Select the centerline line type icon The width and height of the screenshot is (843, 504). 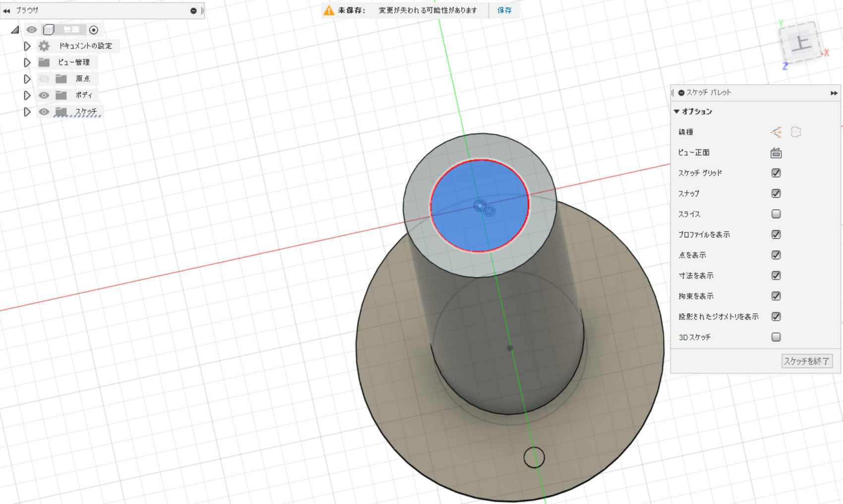(796, 132)
